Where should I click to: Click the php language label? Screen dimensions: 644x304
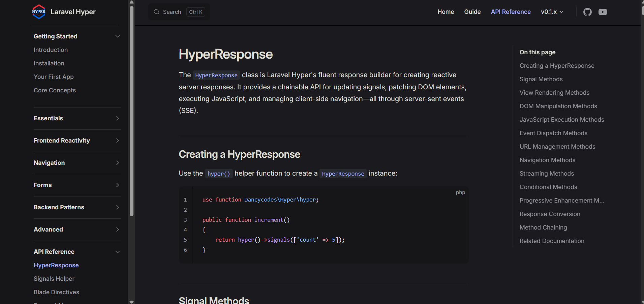(460, 192)
